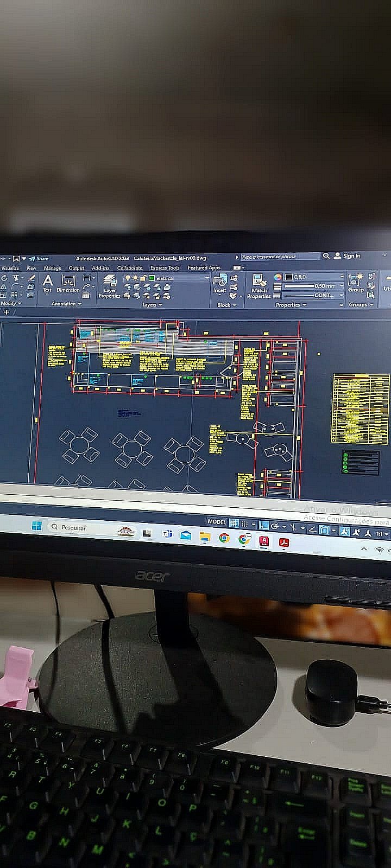Switch to the Add-ins ribbon tab

(100, 268)
